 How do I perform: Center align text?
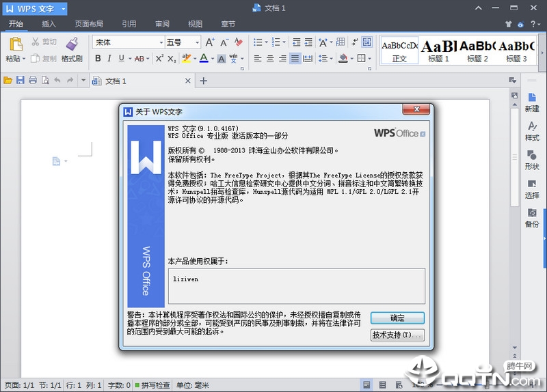coord(270,59)
